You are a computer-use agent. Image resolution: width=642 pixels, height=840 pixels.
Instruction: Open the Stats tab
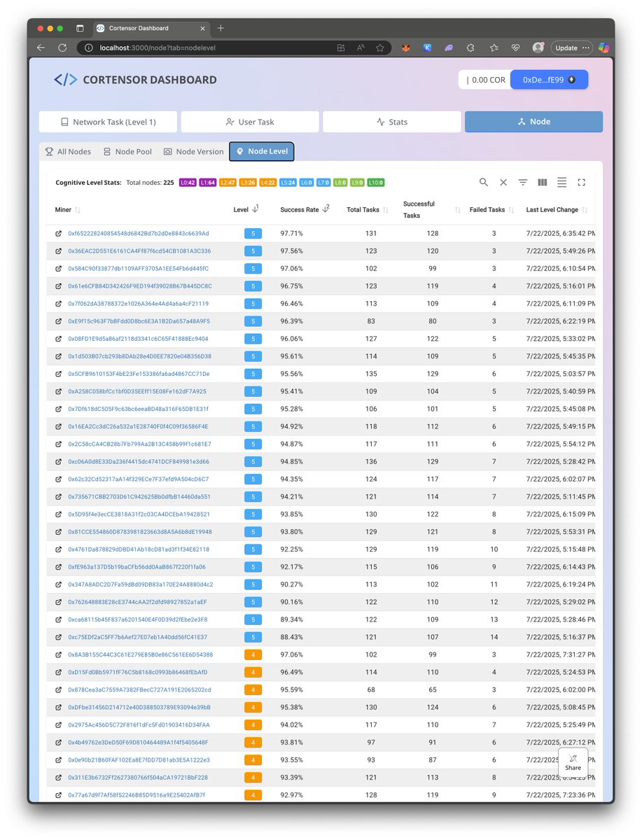tap(392, 122)
